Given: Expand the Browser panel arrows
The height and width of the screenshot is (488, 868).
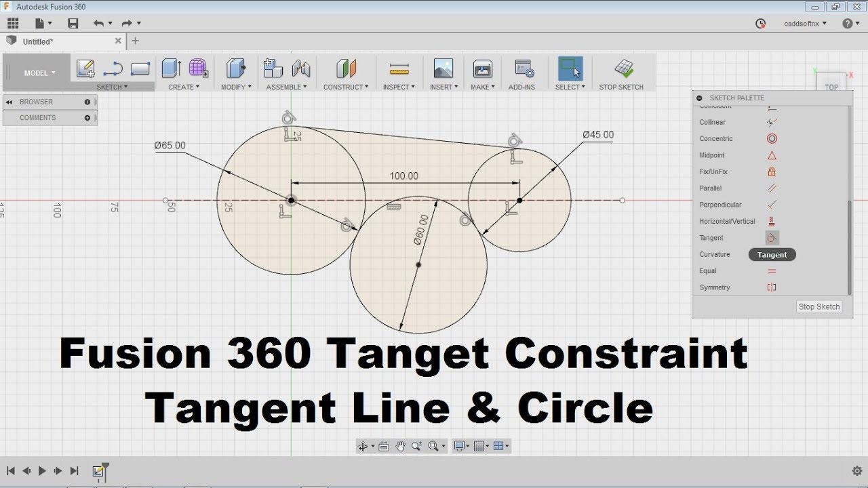Looking at the screenshot, I should [x=9, y=102].
